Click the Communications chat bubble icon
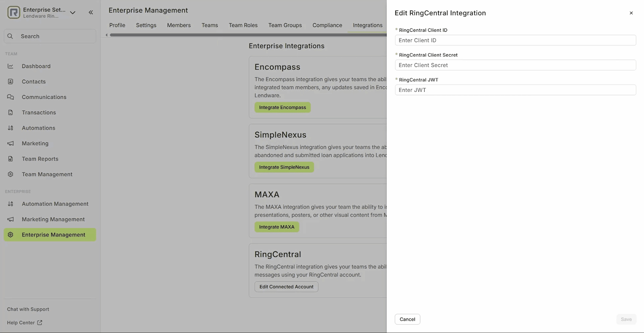 click(x=11, y=97)
